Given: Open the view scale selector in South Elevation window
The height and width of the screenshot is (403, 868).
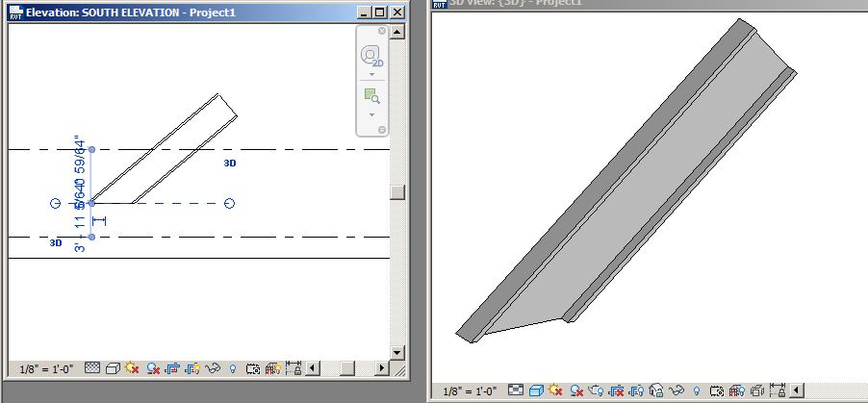Looking at the screenshot, I should click(46, 369).
